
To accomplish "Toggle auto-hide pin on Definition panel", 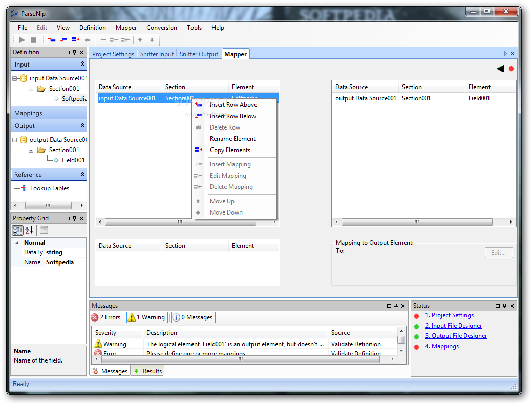I will tap(75, 52).
